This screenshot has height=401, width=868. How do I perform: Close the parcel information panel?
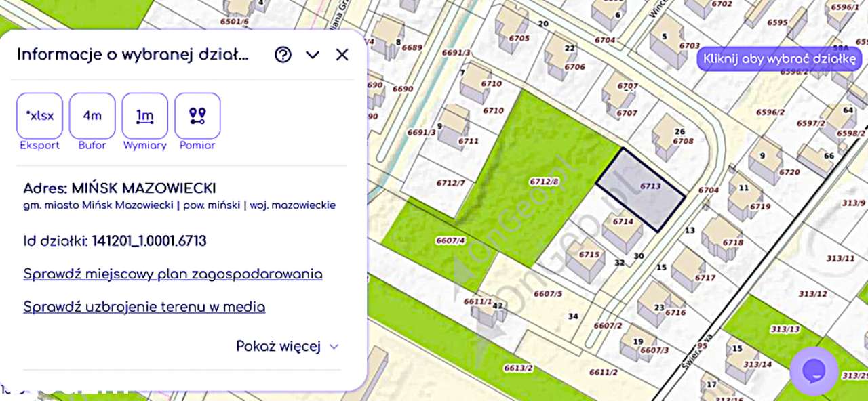pyautogui.click(x=342, y=55)
